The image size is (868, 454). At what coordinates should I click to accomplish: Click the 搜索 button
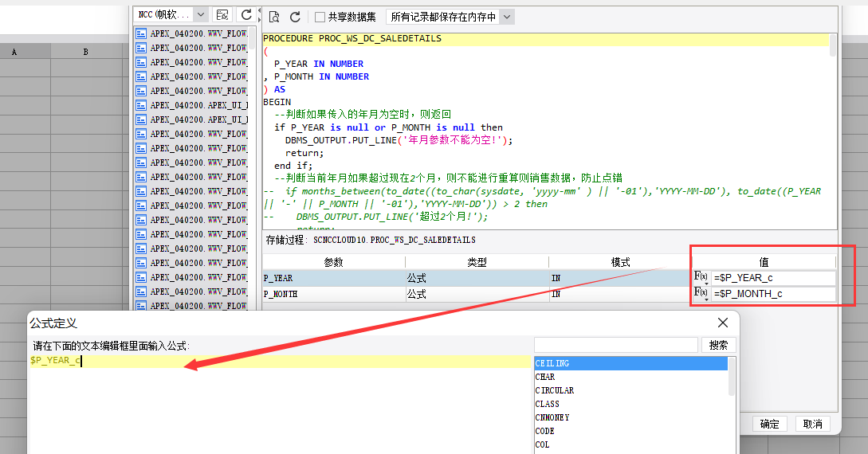click(x=718, y=345)
